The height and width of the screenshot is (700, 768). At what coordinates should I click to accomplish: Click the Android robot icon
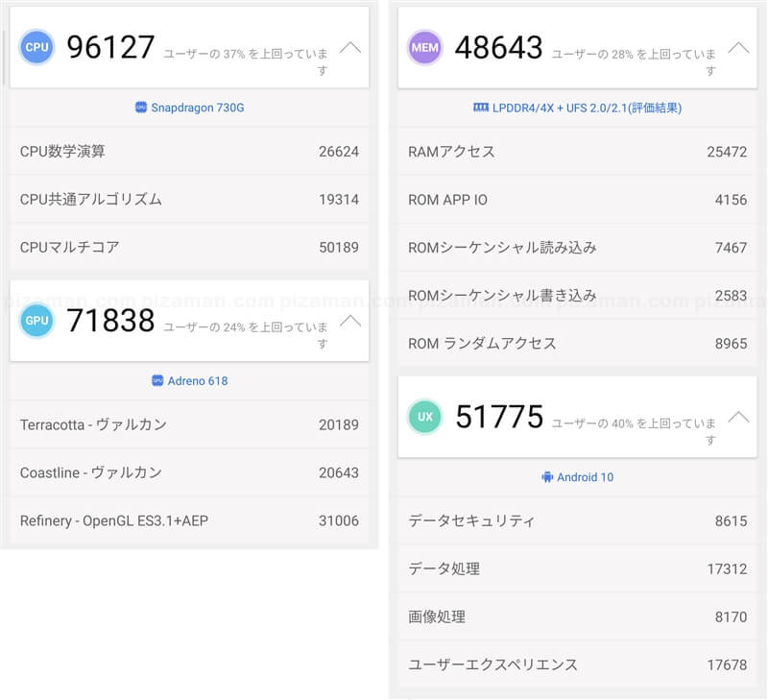[x=547, y=477]
